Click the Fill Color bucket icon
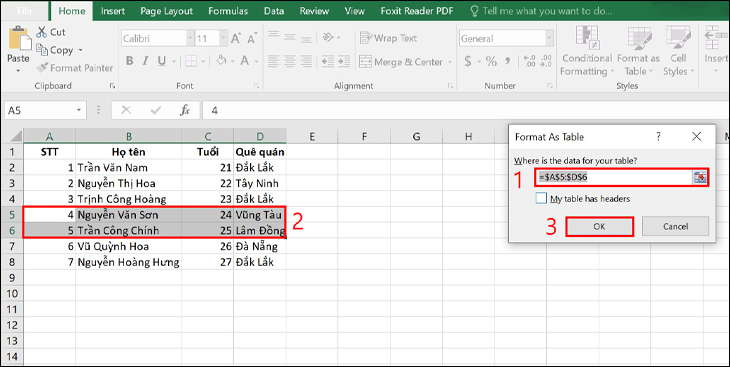This screenshot has width=730, height=367. (222, 61)
